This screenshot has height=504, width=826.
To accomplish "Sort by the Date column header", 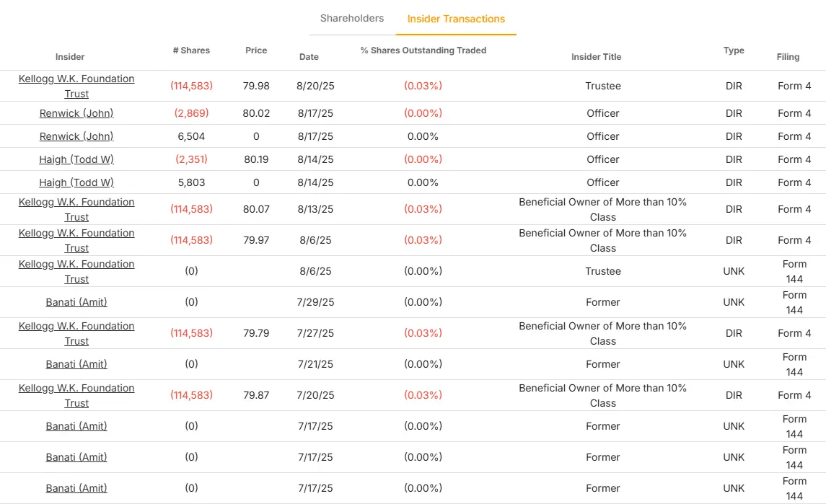I will (309, 57).
